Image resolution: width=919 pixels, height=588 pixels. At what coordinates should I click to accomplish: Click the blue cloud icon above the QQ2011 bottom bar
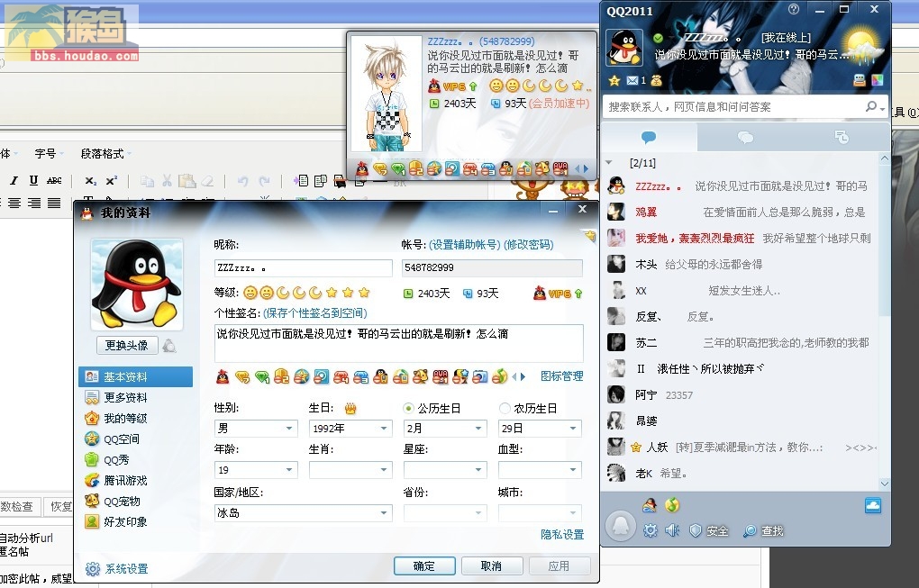[x=873, y=505]
